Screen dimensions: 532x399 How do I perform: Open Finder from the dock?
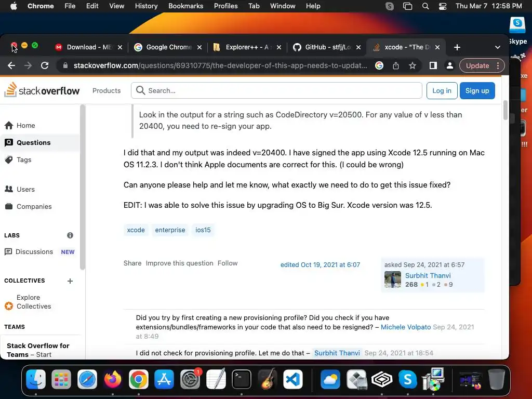[x=36, y=379]
